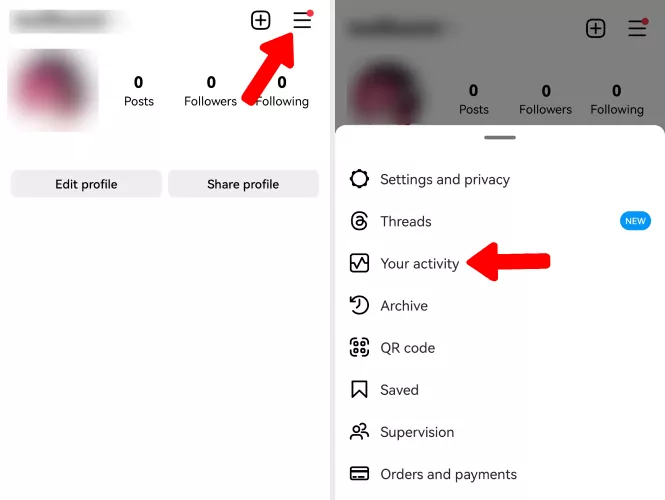Click the blue NEW badge beside Threads
665x500 pixels.
tap(635, 221)
